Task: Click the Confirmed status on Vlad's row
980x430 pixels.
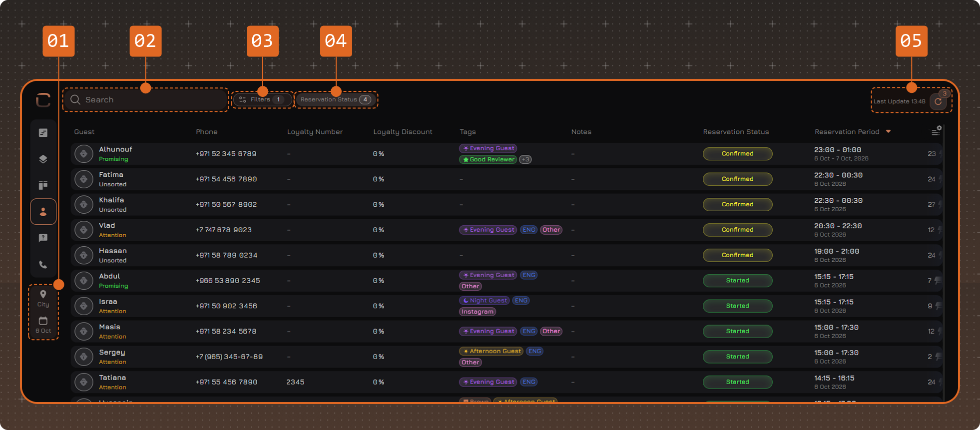Action: 737,230
